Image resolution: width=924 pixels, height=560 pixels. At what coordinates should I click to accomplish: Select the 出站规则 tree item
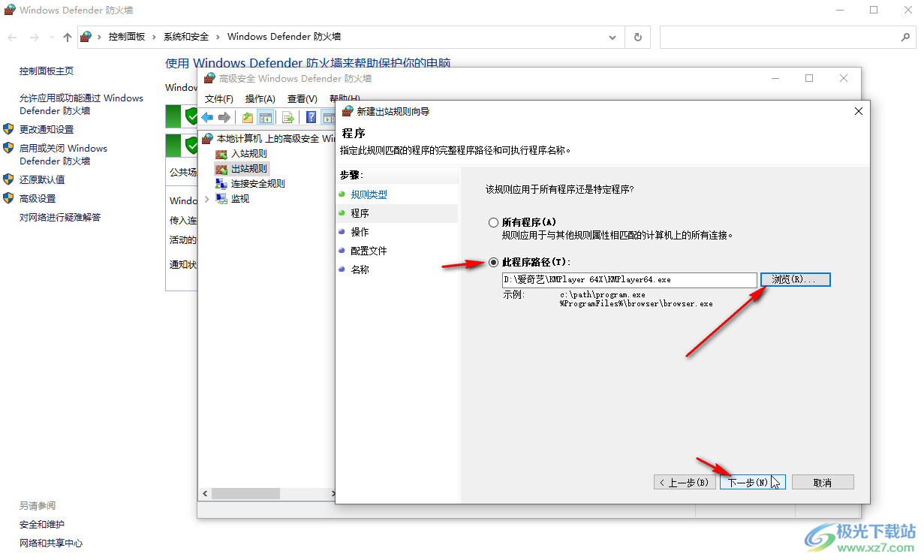pos(249,169)
